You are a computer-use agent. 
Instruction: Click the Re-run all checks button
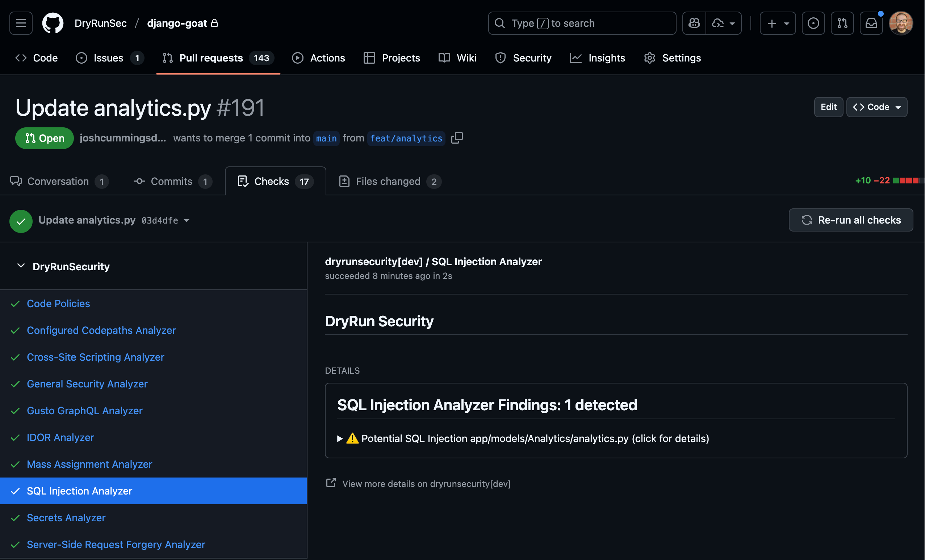coord(851,220)
